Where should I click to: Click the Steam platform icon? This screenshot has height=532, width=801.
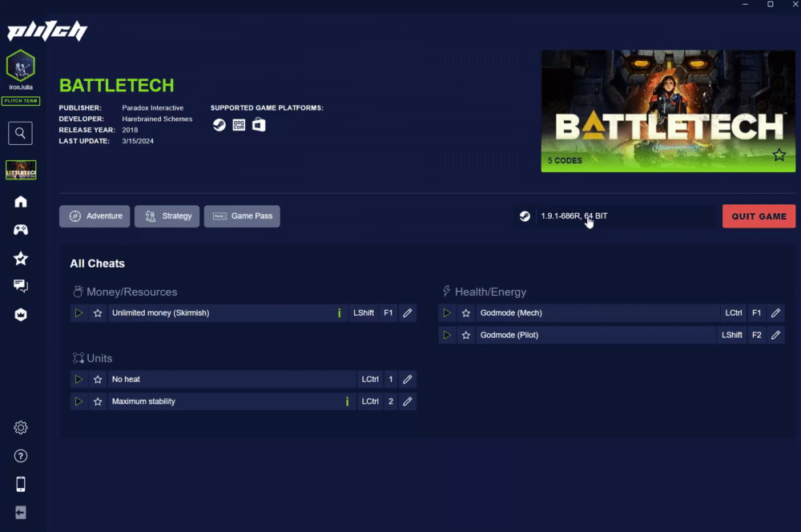(x=219, y=125)
